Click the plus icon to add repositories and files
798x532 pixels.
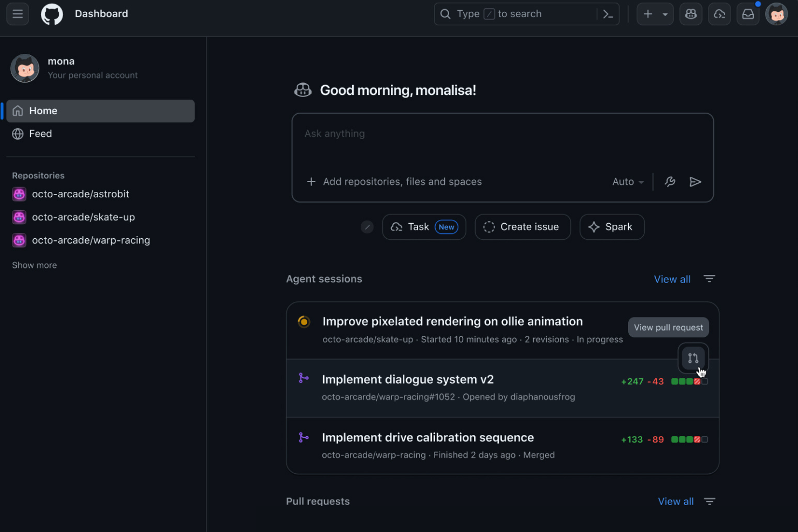(x=312, y=182)
